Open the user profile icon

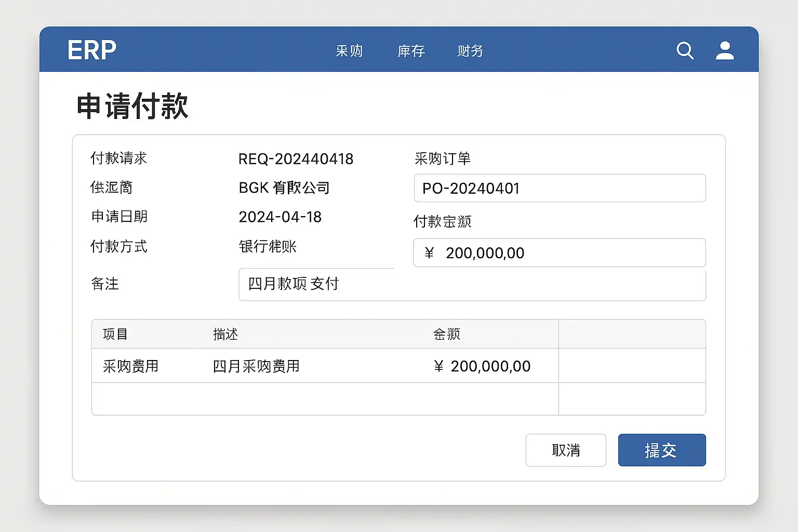725,51
